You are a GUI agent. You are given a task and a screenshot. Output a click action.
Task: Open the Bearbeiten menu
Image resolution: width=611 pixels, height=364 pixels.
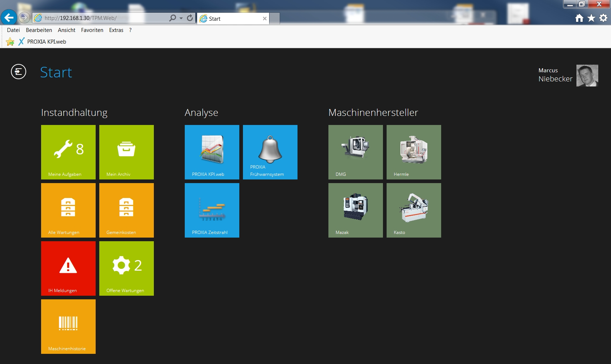pyautogui.click(x=39, y=30)
